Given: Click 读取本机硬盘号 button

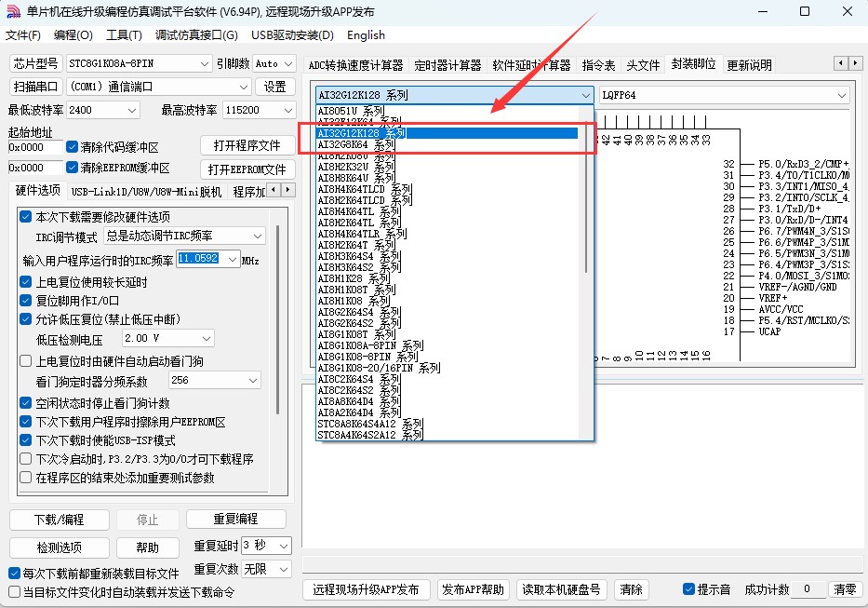Looking at the screenshot, I should tap(561, 589).
